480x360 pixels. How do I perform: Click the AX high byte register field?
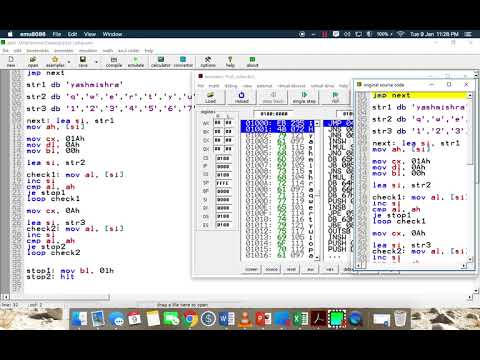click(x=218, y=123)
